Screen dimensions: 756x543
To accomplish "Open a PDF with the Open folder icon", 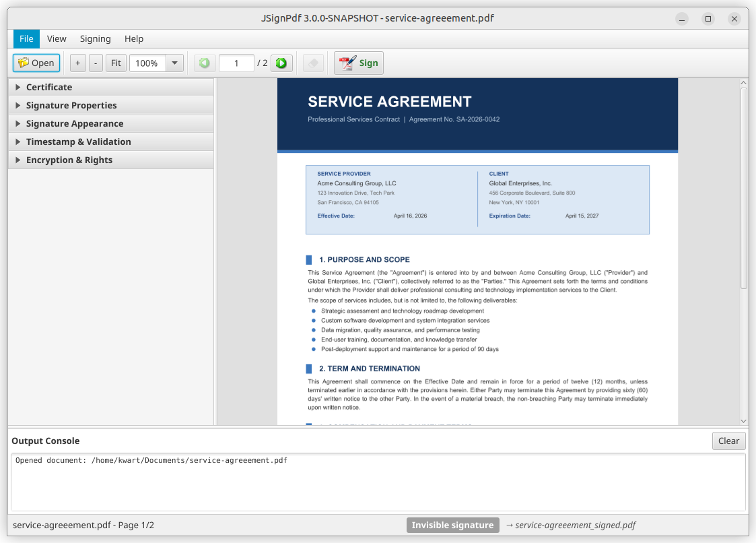I will [x=36, y=63].
